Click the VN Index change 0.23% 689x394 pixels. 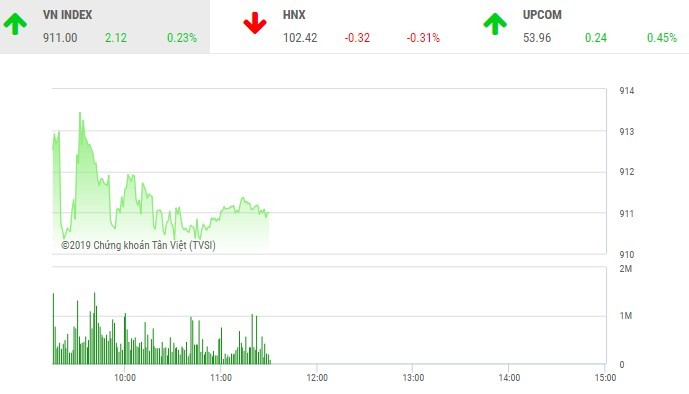click(x=182, y=38)
